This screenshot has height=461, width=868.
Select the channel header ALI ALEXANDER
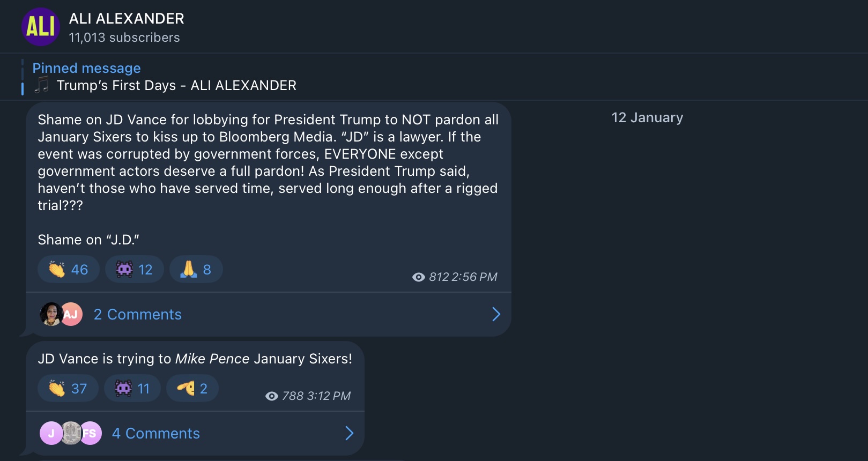pos(127,18)
